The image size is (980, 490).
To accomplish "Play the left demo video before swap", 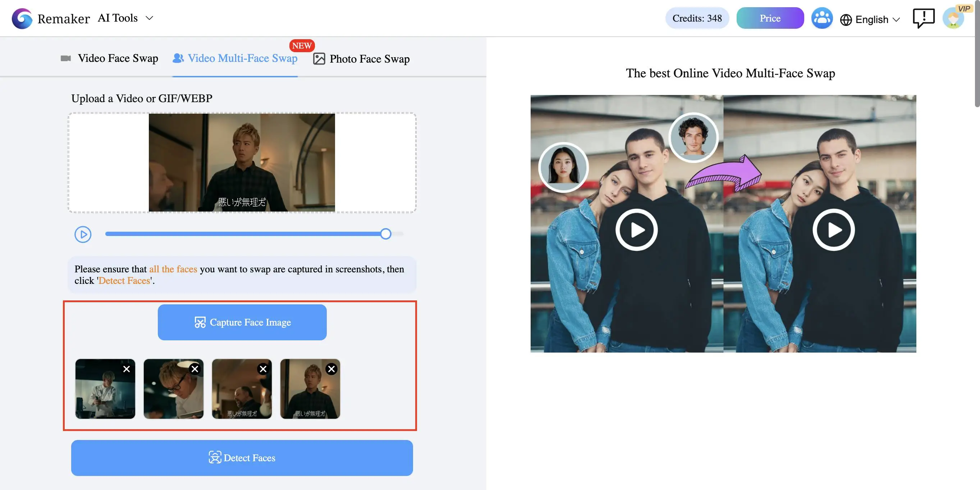I will pyautogui.click(x=636, y=230).
